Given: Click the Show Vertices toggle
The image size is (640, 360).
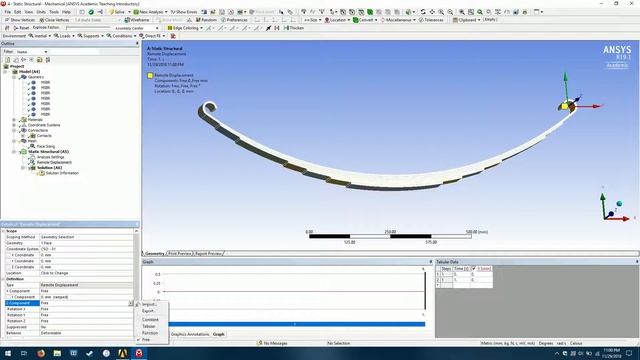Looking at the screenshot, I should click(x=20, y=20).
